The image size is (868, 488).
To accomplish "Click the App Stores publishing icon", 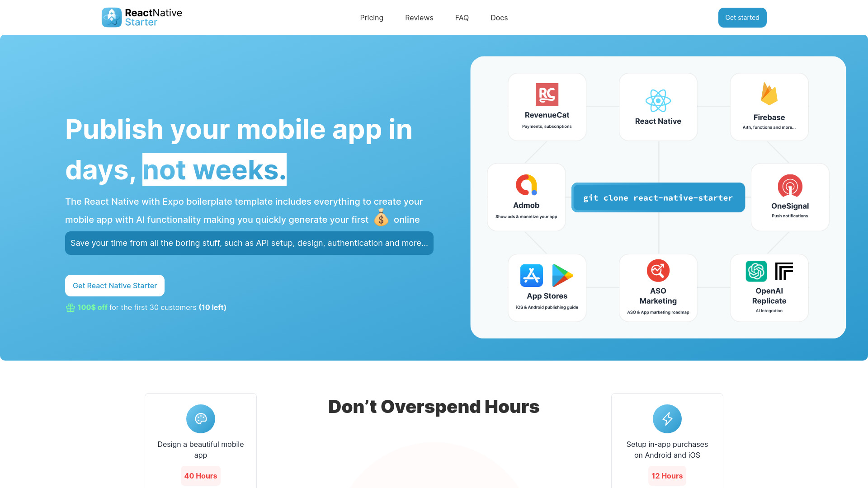I will 547,275.
